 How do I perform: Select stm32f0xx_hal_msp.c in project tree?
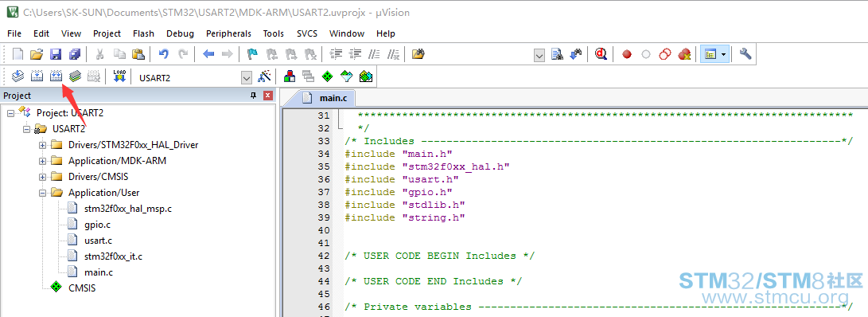[x=127, y=209]
